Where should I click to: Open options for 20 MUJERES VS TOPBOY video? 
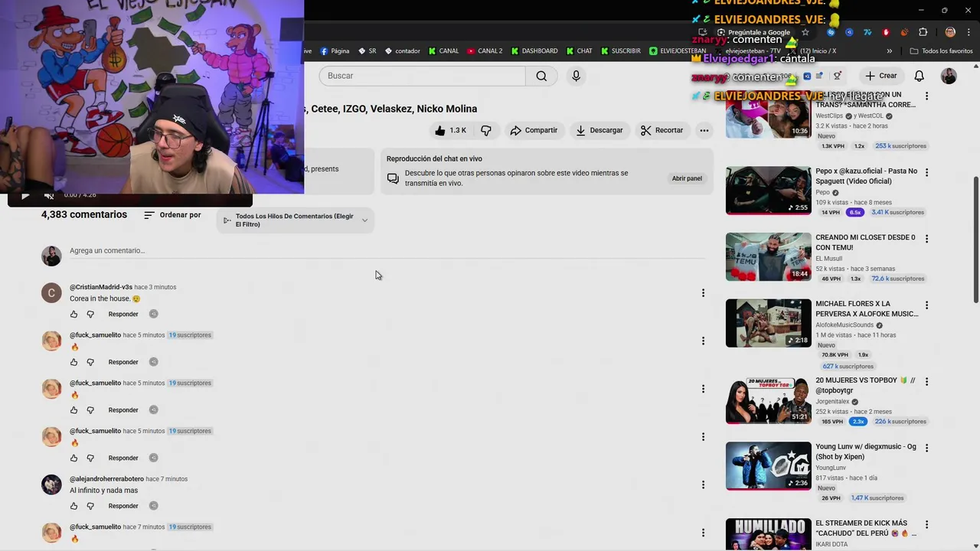click(926, 382)
